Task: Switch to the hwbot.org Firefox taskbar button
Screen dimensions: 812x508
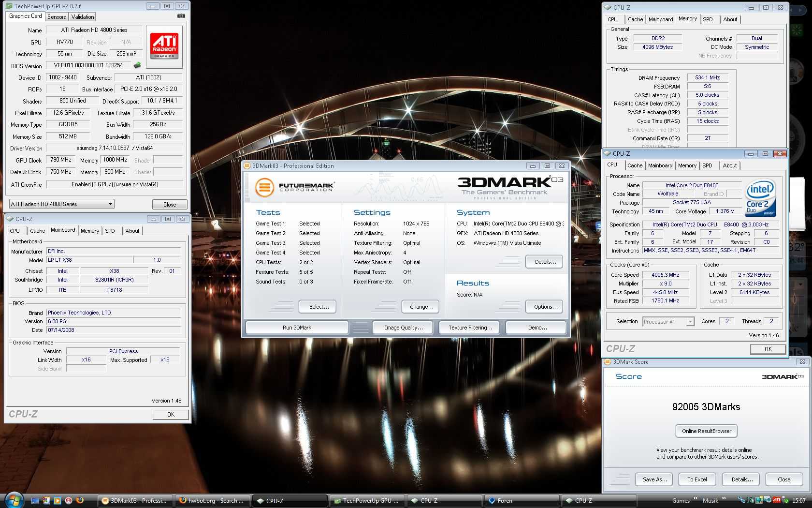Action: coord(213,501)
